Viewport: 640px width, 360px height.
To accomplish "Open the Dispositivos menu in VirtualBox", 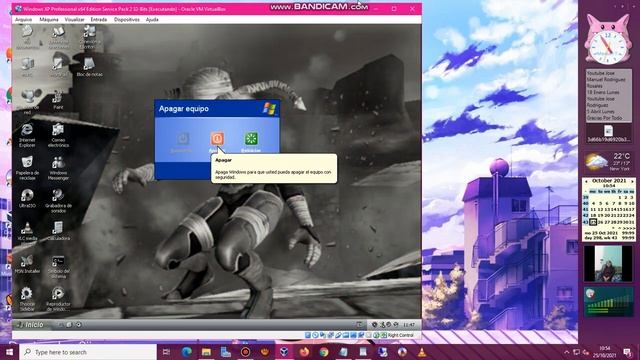I will click(x=127, y=19).
